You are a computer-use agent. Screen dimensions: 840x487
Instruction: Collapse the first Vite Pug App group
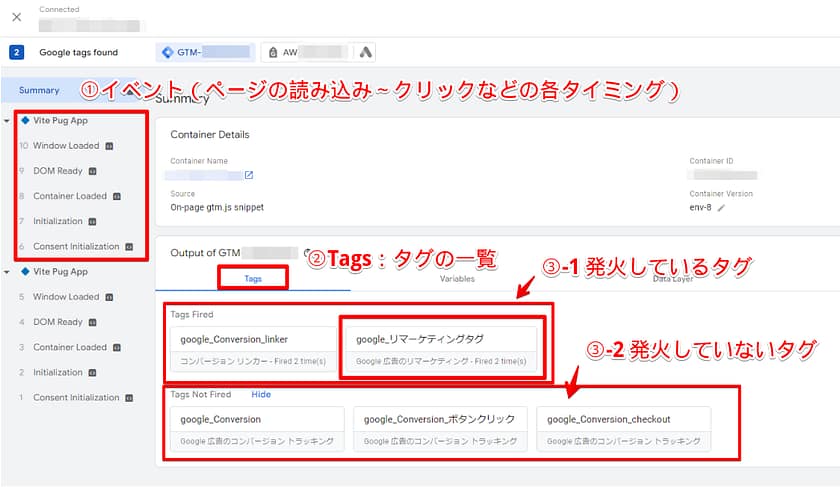coord(8,121)
